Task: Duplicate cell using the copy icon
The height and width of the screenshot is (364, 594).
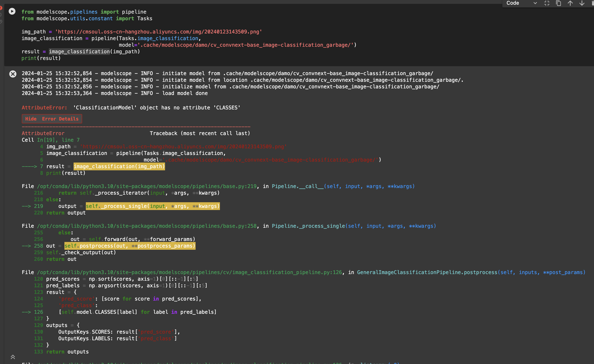Action: pos(558,3)
